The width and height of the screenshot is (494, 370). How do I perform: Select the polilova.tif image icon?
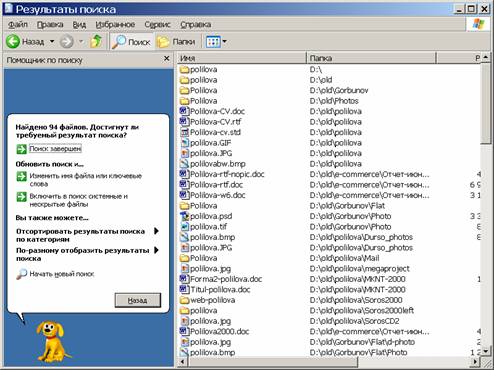tap(184, 227)
